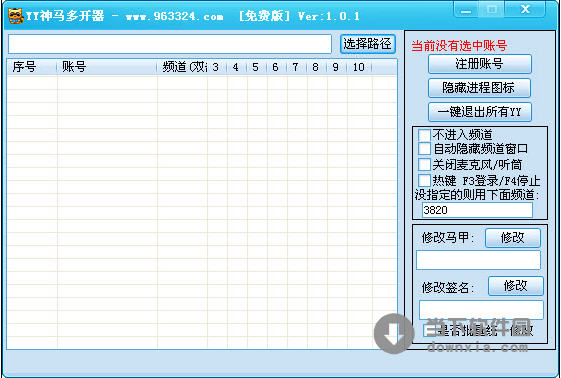This screenshot has height=378, width=561.
Task: Focus the 修改马甲 text input box
Action: pyautogui.click(x=478, y=260)
